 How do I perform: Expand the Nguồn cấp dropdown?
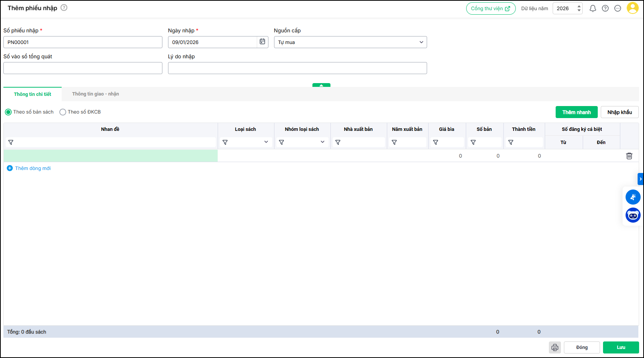point(350,42)
